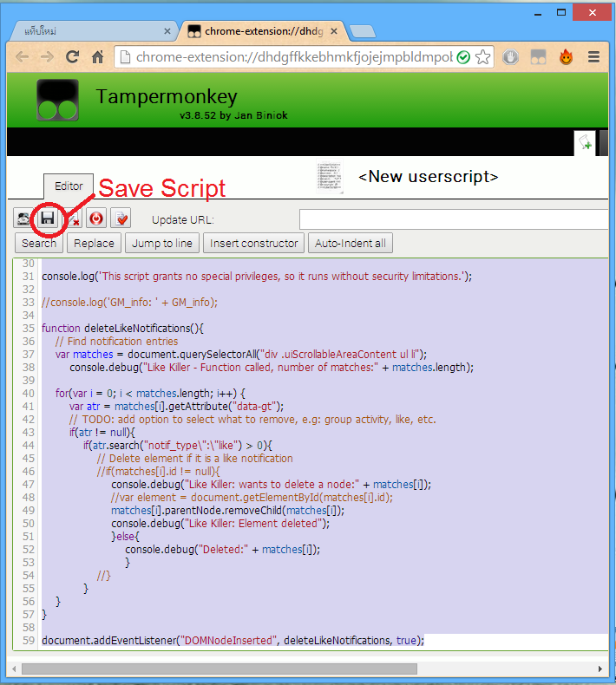This screenshot has width=616, height=685.
Task: Open the home page icon
Action: [97, 56]
